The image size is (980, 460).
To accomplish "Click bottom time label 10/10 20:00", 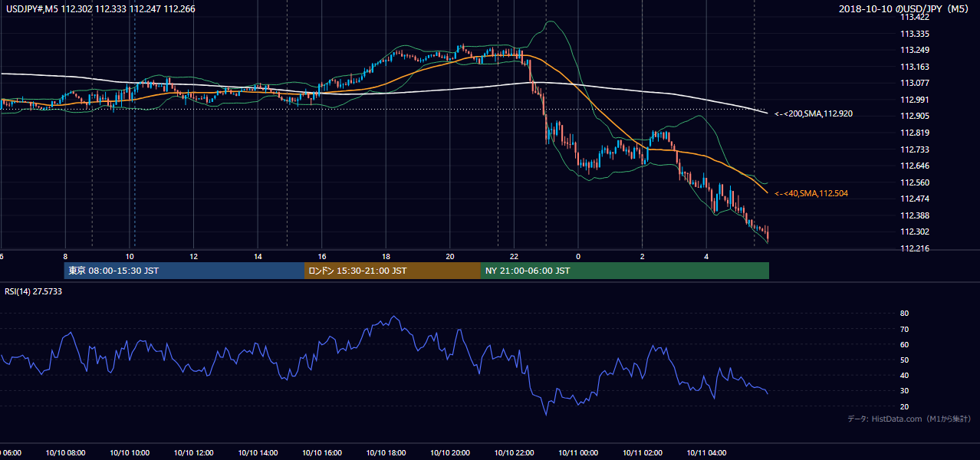I will pyautogui.click(x=450, y=453).
